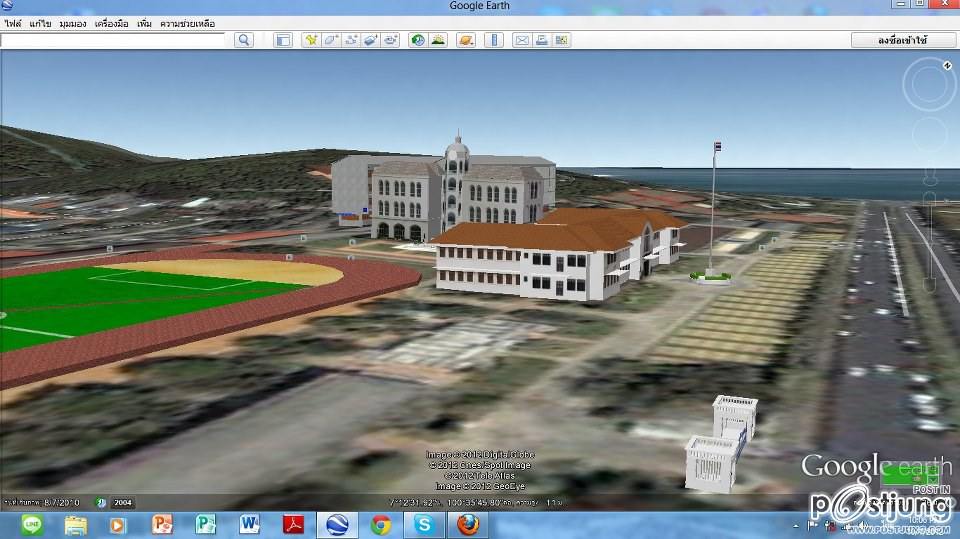
Task: Open Skype from the taskbar
Action: point(424,525)
